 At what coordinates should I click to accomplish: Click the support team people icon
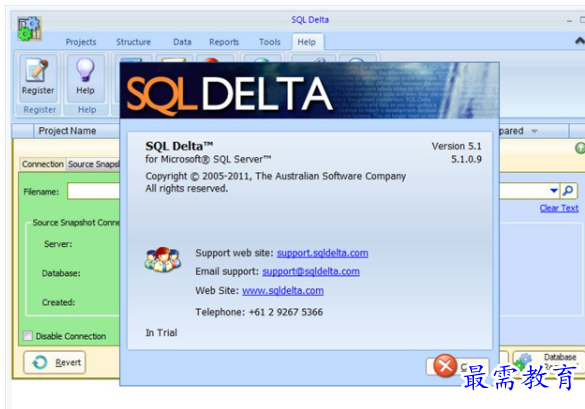tap(162, 259)
